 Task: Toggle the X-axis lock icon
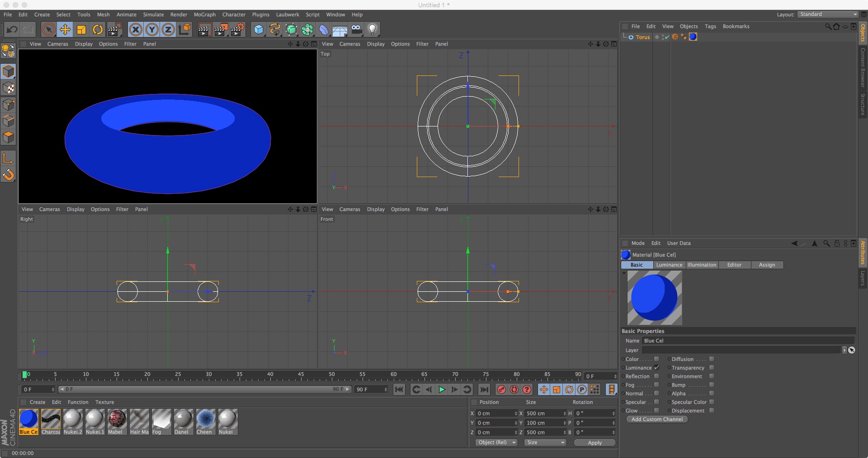coord(135,30)
